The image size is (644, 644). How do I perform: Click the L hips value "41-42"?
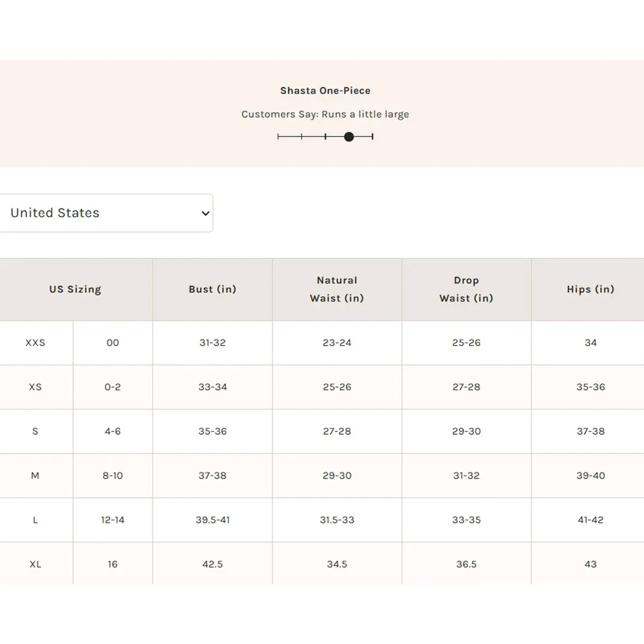tap(591, 520)
